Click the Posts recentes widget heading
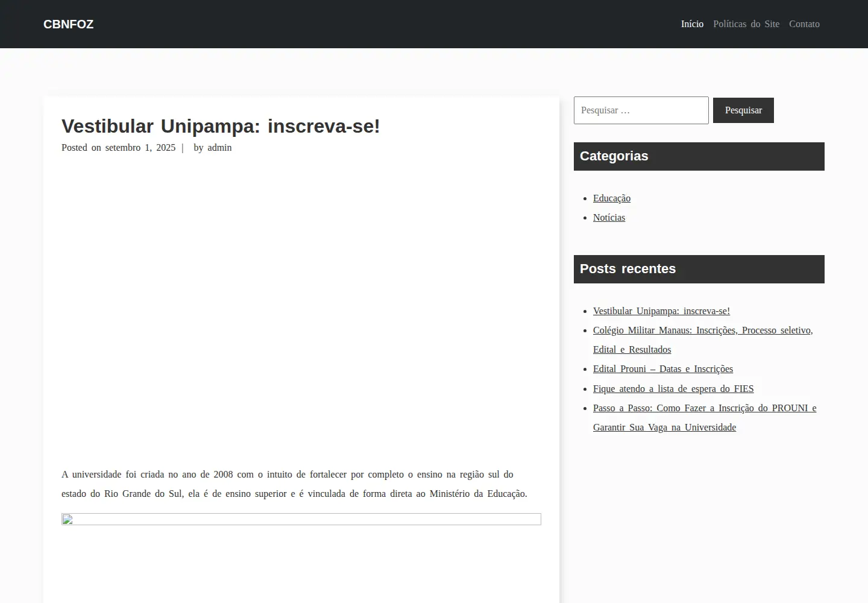This screenshot has height=603, width=868. point(699,269)
